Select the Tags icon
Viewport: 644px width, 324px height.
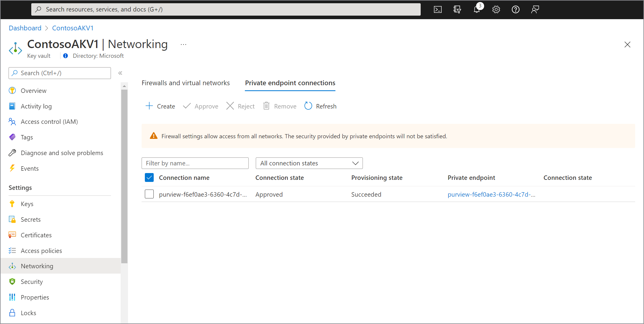tap(13, 137)
